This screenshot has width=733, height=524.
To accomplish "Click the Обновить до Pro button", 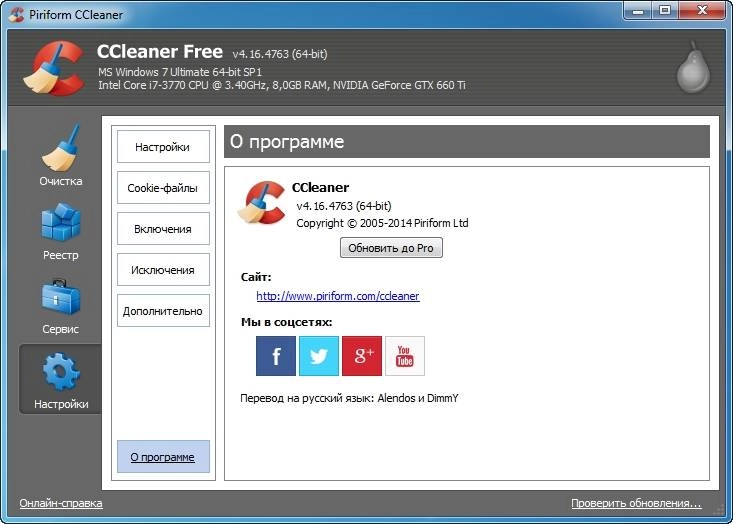I will coord(391,248).
